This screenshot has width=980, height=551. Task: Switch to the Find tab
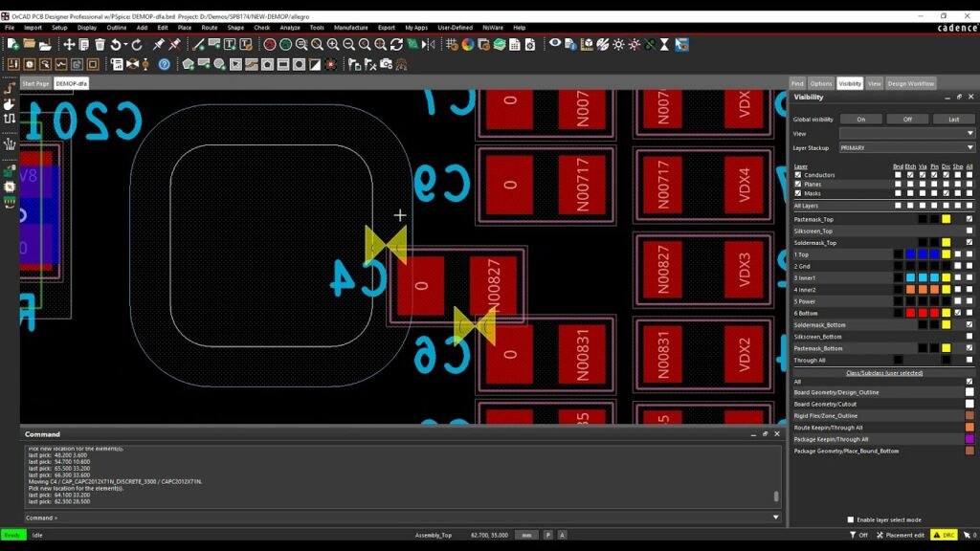[x=797, y=84]
